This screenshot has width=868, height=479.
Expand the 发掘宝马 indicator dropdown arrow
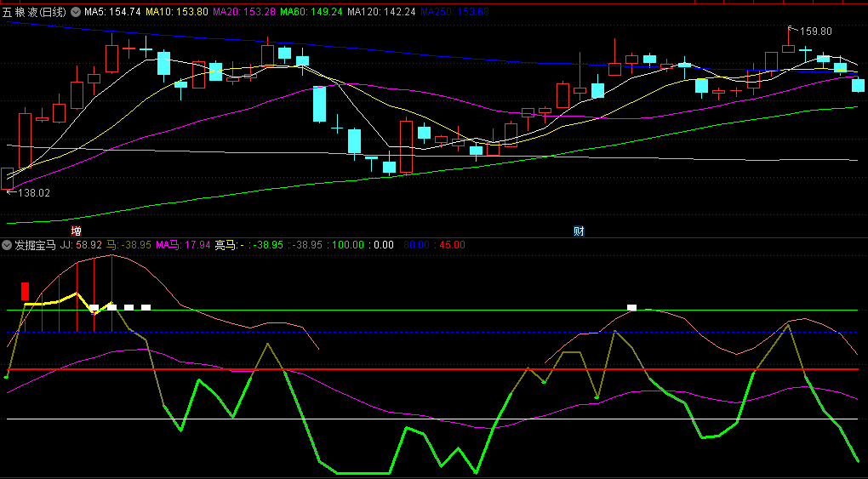(7, 245)
